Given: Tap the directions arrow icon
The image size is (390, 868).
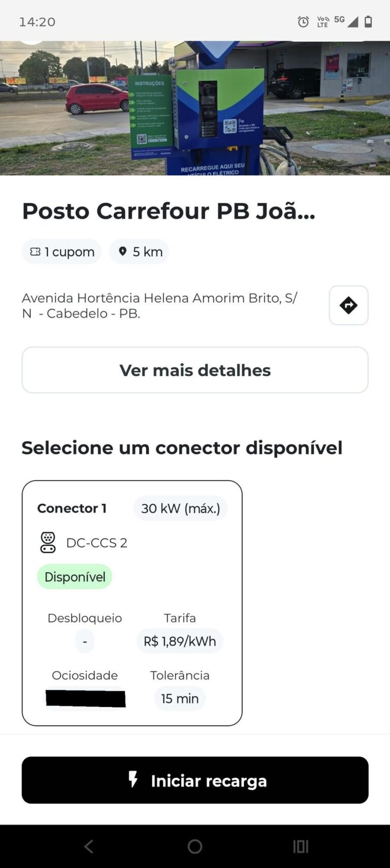Looking at the screenshot, I should click(x=348, y=305).
